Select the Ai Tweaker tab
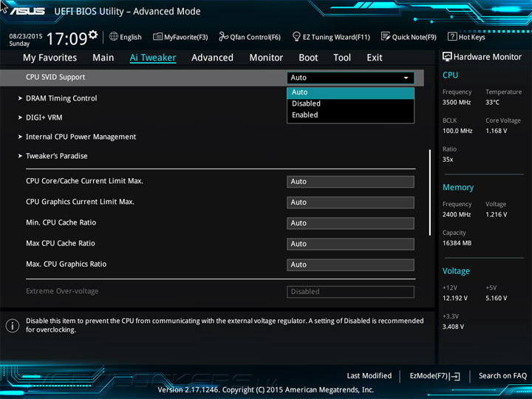 point(153,58)
